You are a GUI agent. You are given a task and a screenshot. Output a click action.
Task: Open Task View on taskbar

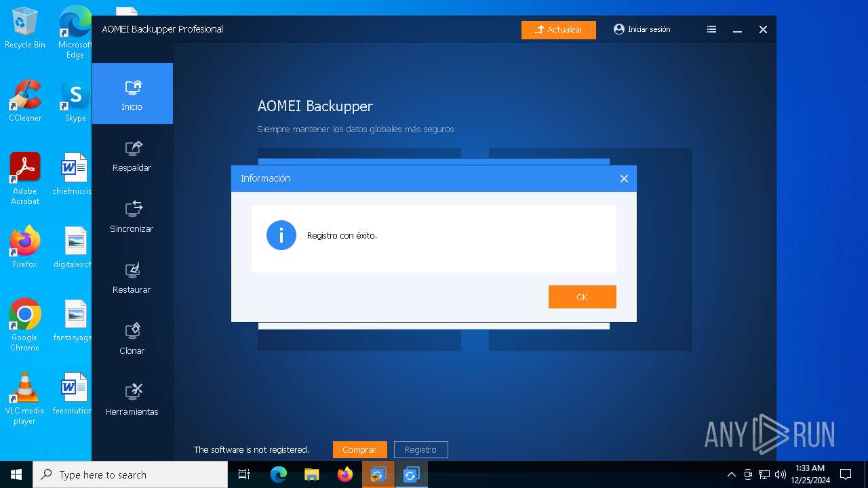tap(244, 474)
